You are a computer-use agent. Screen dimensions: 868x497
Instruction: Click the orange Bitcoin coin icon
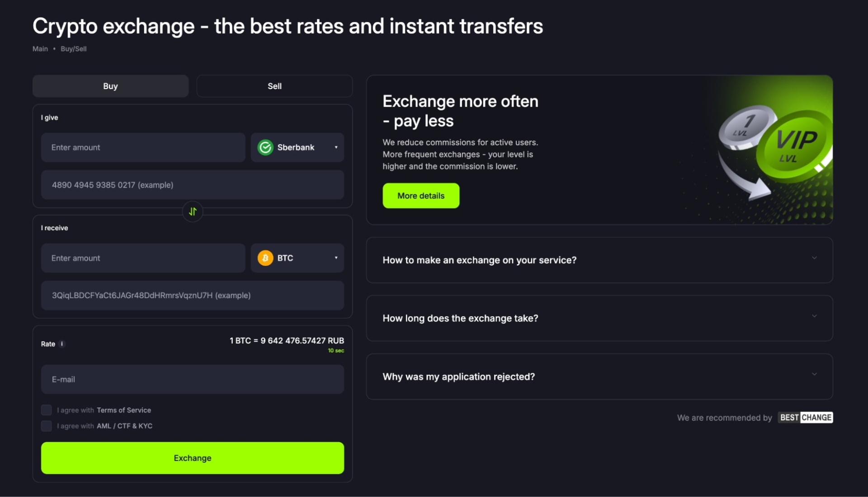coord(265,258)
